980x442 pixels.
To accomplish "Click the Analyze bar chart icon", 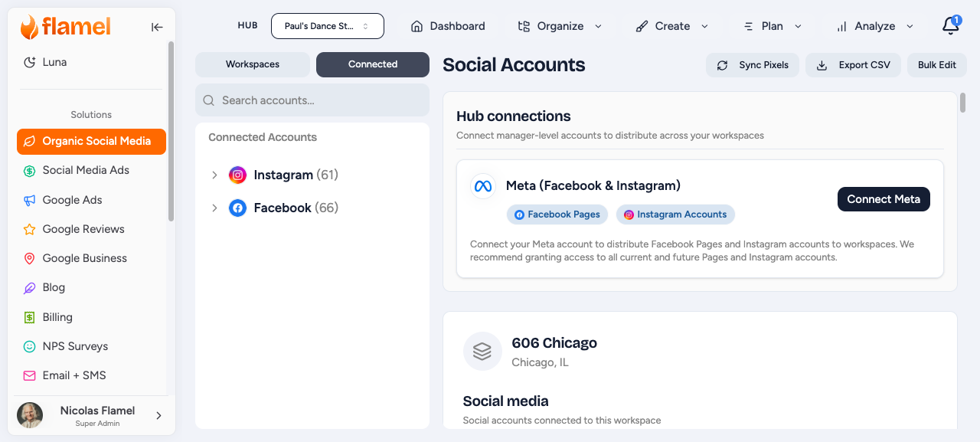I will click(x=841, y=26).
